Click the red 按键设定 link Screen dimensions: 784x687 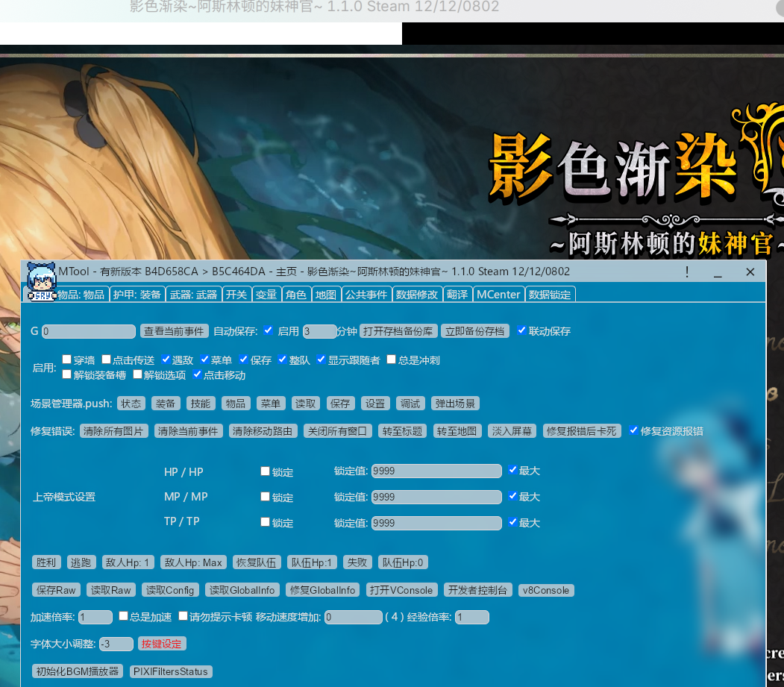162,643
